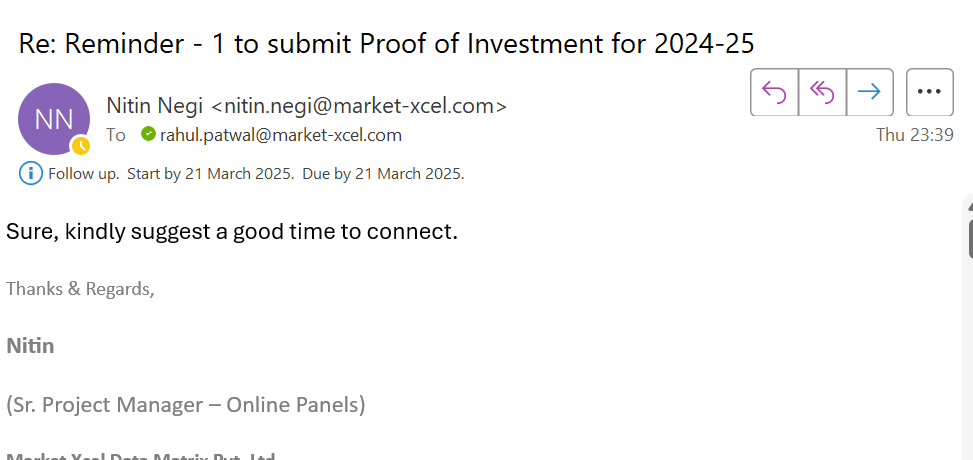Forward this email using the arrow icon
Screen dimensions: 973x460
tap(870, 92)
